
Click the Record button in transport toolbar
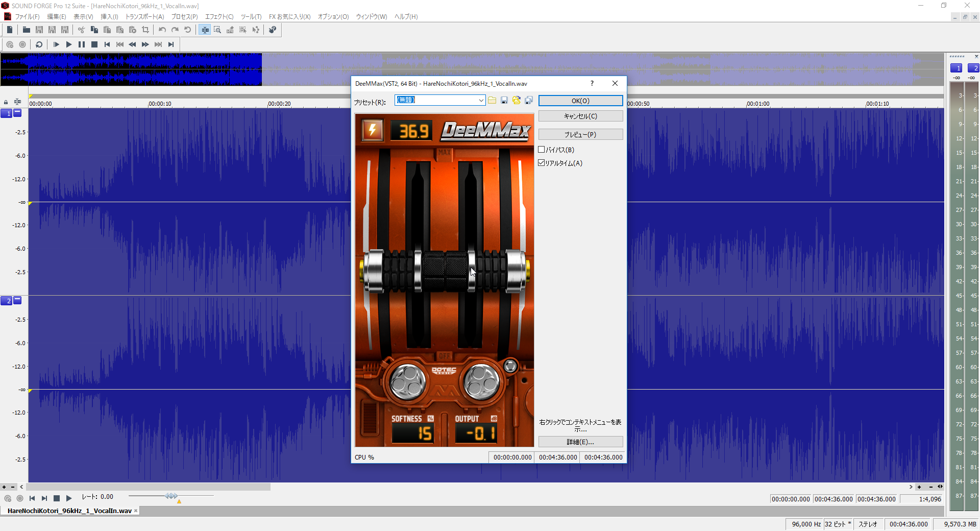pyautogui.click(x=22, y=44)
